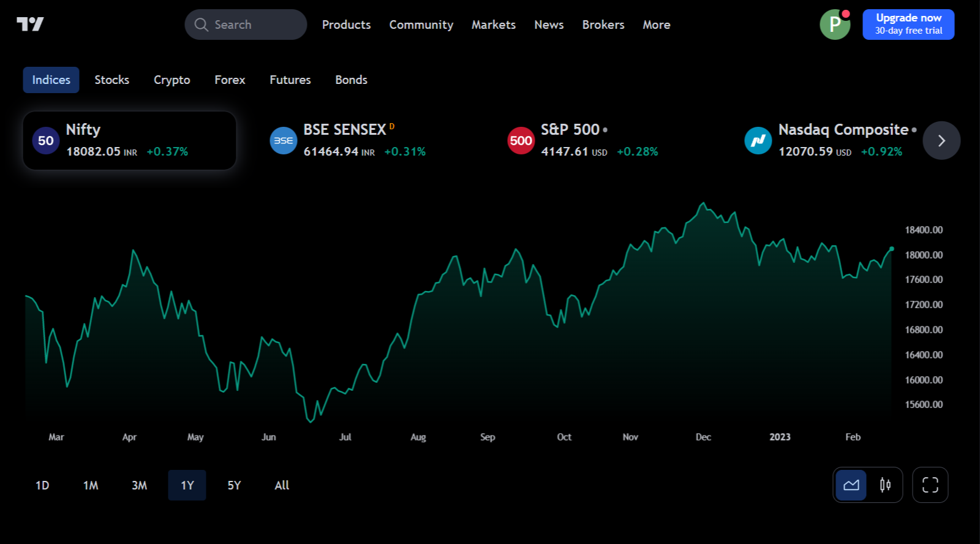Click the Nasdaq value 12070.59
The width and height of the screenshot is (980, 544).
805,151
